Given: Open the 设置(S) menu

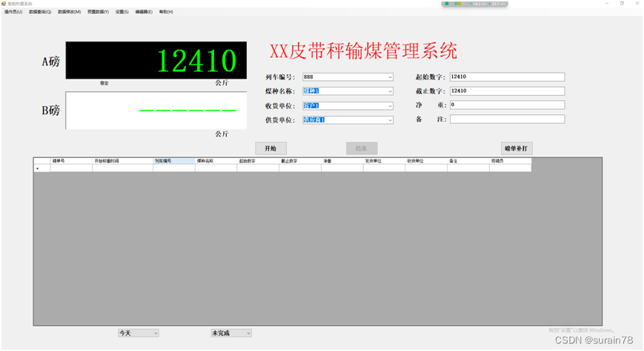Looking at the screenshot, I should pos(122,12).
